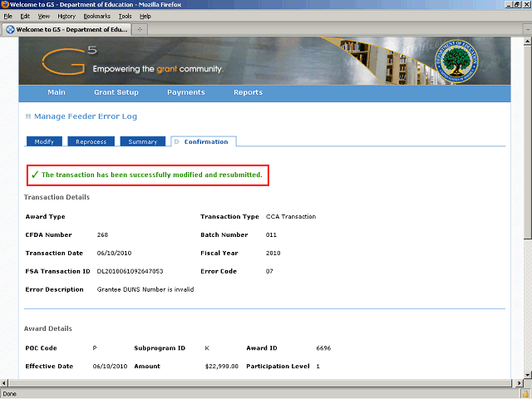Open Grant Setup navigation item
This screenshot has width=532, height=399.
pos(116,92)
